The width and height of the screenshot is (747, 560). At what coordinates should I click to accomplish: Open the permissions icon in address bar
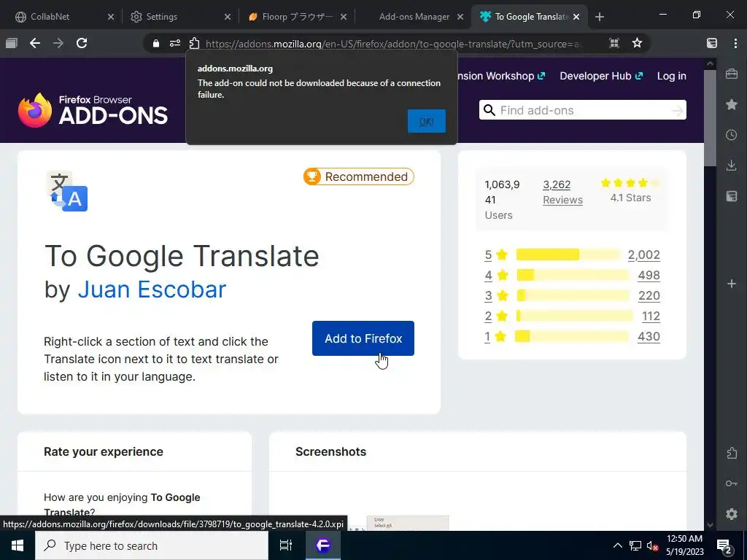(175, 43)
